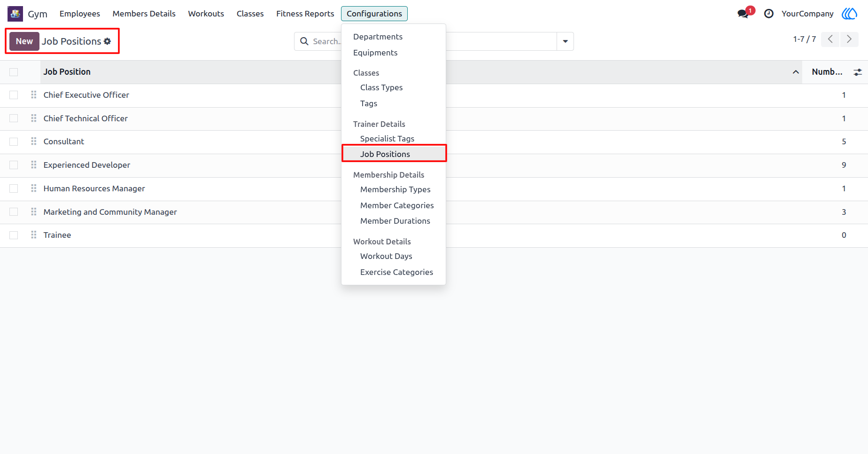
Task: Open the Experienced Developer record
Action: point(87,165)
